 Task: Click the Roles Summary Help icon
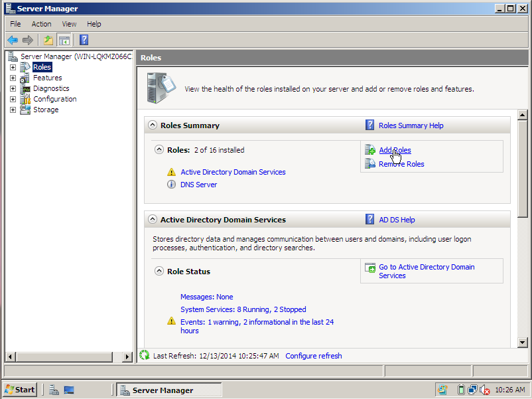[x=370, y=125]
